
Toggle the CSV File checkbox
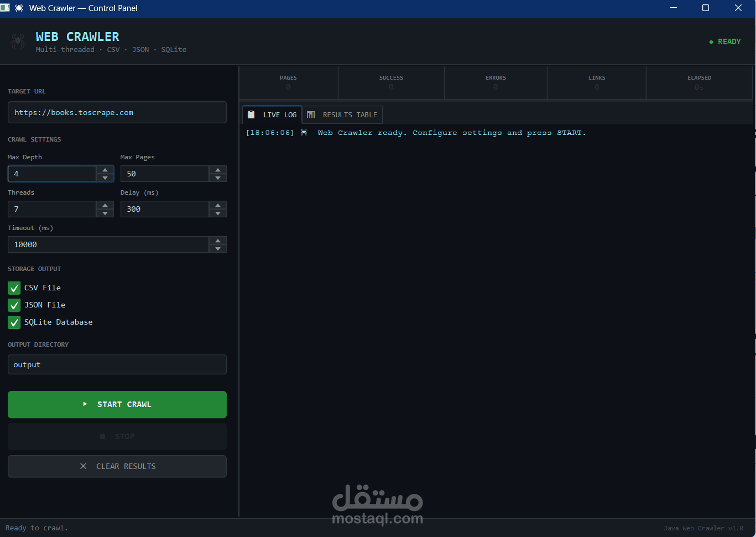14,288
